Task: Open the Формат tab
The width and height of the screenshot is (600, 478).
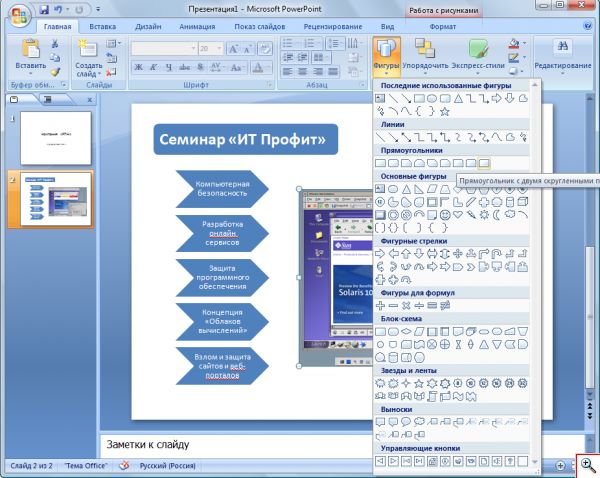Action: pyautogui.click(x=442, y=27)
